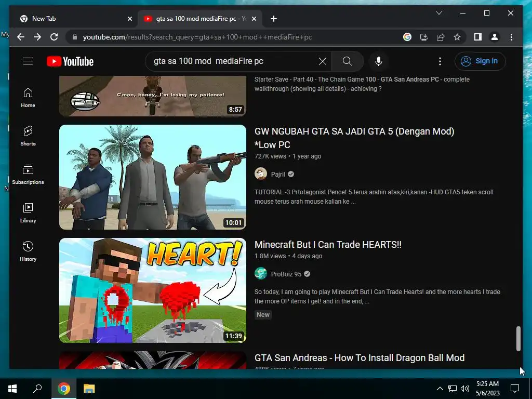Image resolution: width=532 pixels, height=399 pixels.
Task: Open Library in the sidebar
Action: click(x=28, y=212)
